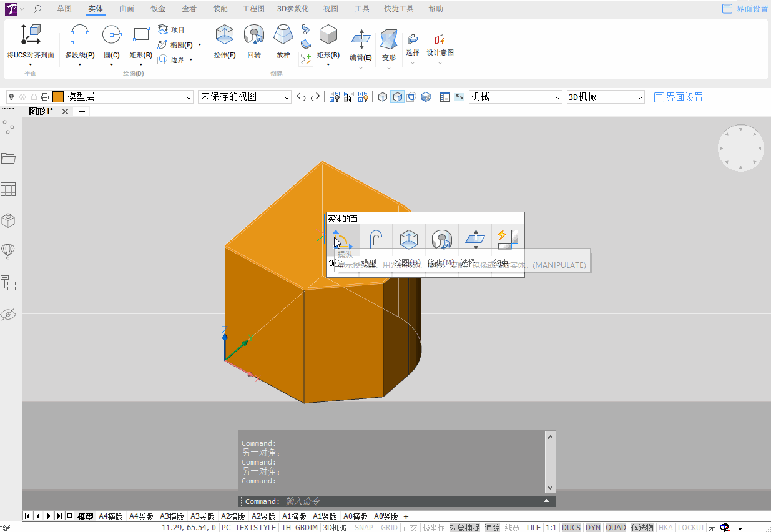Switch to the 3D参数化 ribbon tab
This screenshot has width=771, height=532.
pos(293,9)
